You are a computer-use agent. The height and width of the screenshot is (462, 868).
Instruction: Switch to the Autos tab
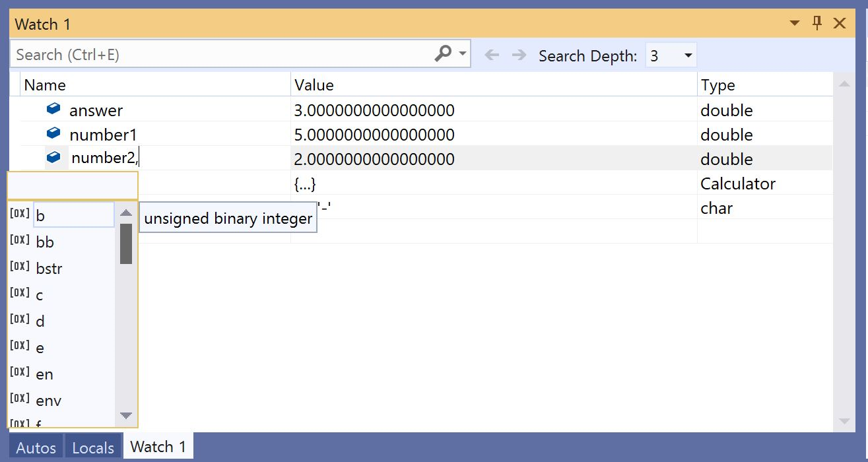(35, 447)
